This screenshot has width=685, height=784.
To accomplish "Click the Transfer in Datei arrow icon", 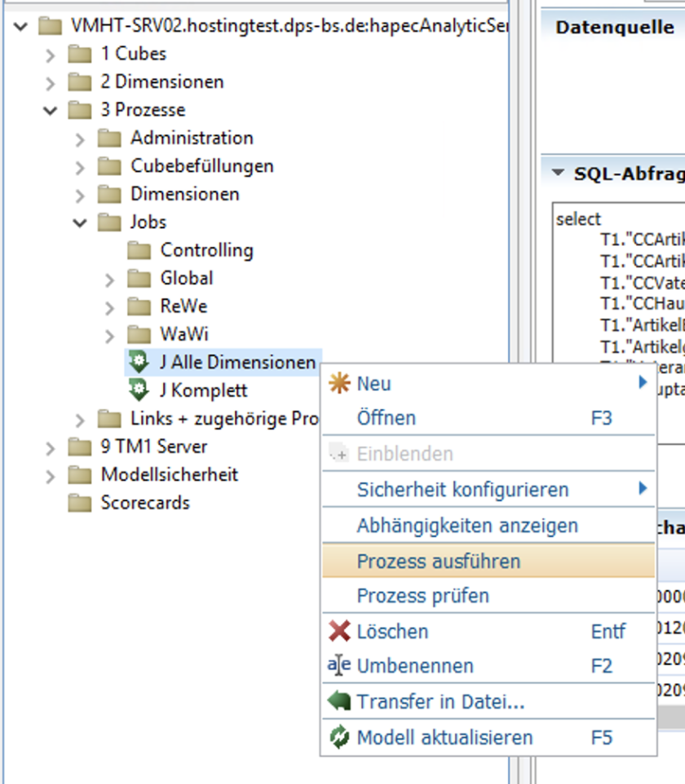I will click(x=338, y=702).
